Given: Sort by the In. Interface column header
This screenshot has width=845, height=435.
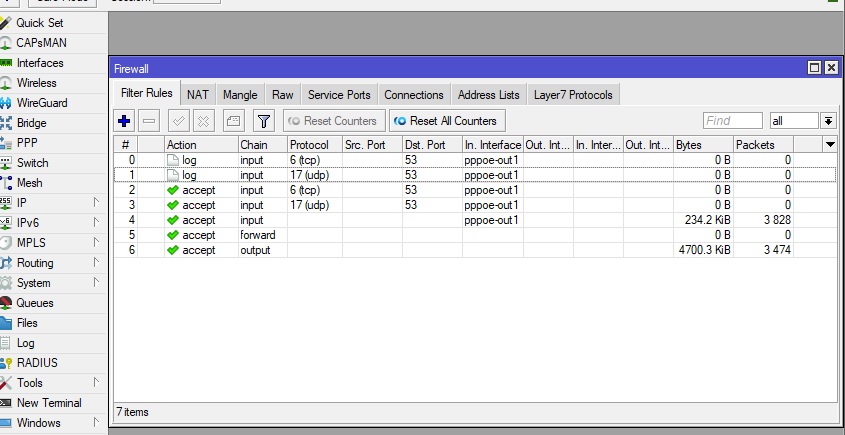Looking at the screenshot, I should [x=493, y=144].
